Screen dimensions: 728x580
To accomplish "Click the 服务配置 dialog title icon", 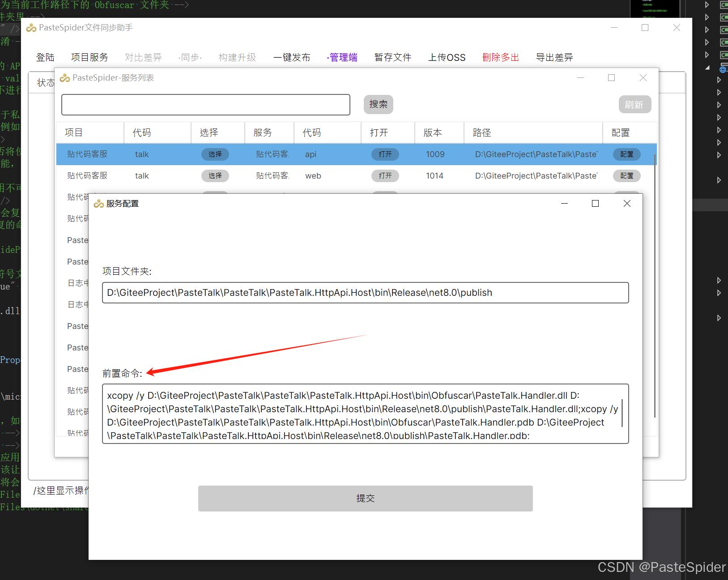I will coord(99,204).
